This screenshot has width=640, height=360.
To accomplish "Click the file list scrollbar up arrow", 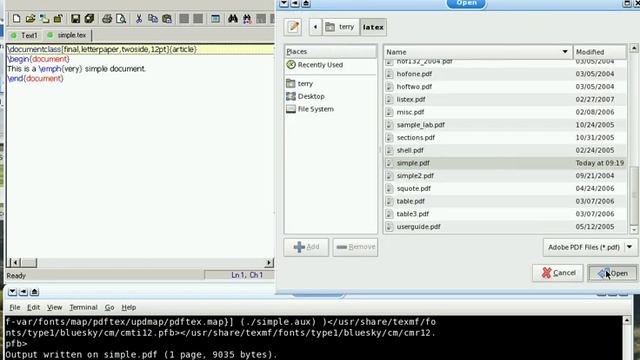I will [x=634, y=48].
